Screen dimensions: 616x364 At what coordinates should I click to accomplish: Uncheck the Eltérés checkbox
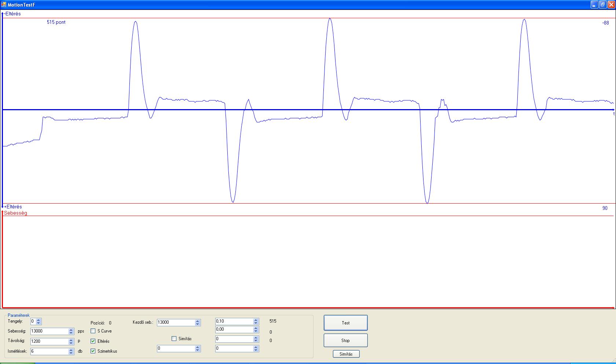(93, 341)
